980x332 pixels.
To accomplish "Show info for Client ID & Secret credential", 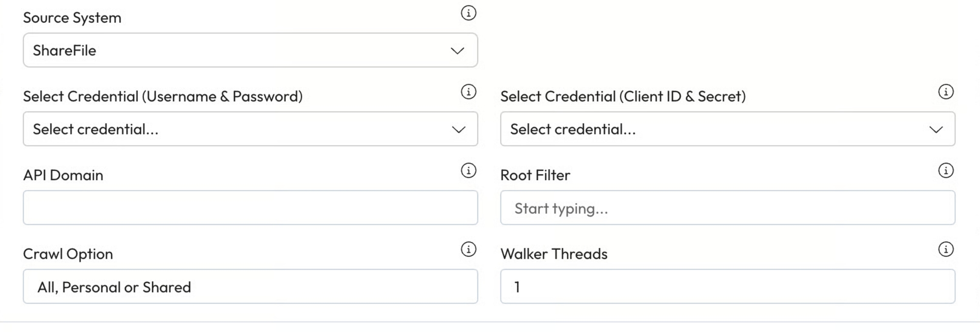I will point(946,92).
